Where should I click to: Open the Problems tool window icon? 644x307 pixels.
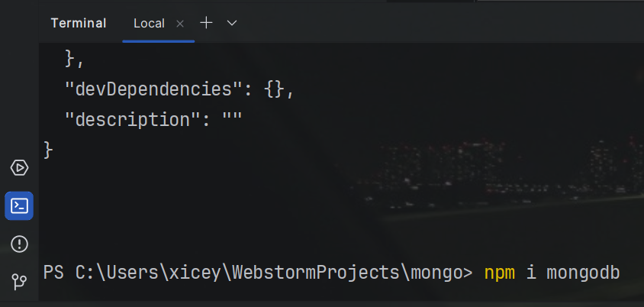coord(19,244)
